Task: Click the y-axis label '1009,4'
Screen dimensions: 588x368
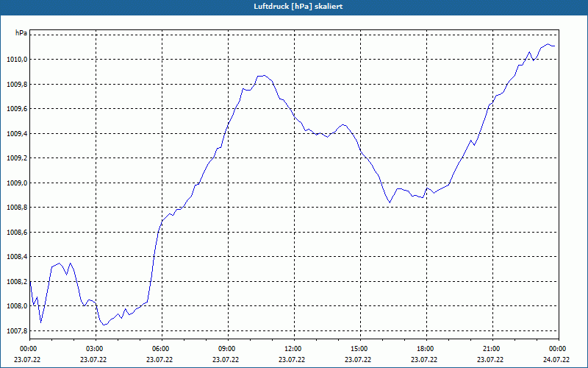Action: (17, 134)
